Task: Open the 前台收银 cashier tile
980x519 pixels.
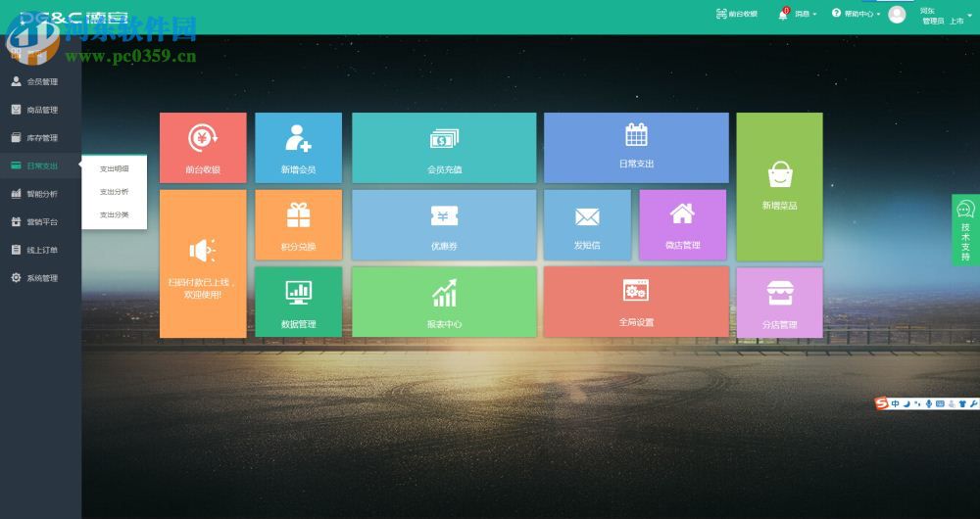Action: tap(203, 148)
